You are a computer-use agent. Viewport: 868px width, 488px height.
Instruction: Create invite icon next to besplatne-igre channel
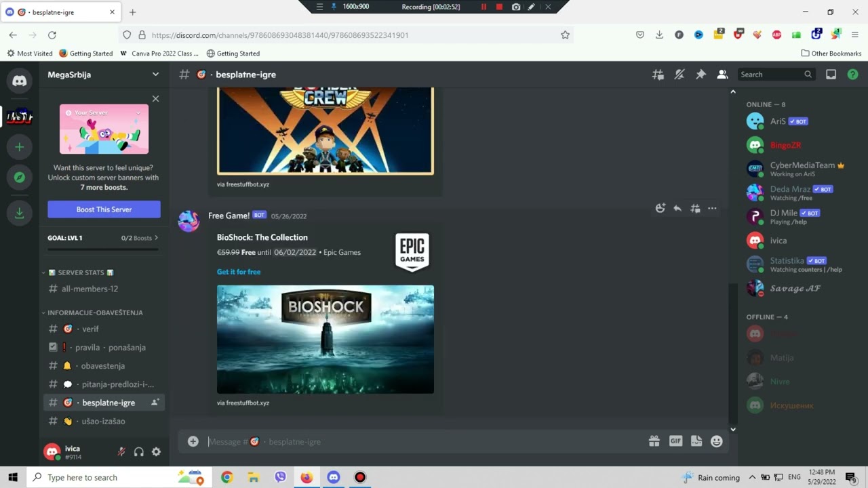(155, 403)
